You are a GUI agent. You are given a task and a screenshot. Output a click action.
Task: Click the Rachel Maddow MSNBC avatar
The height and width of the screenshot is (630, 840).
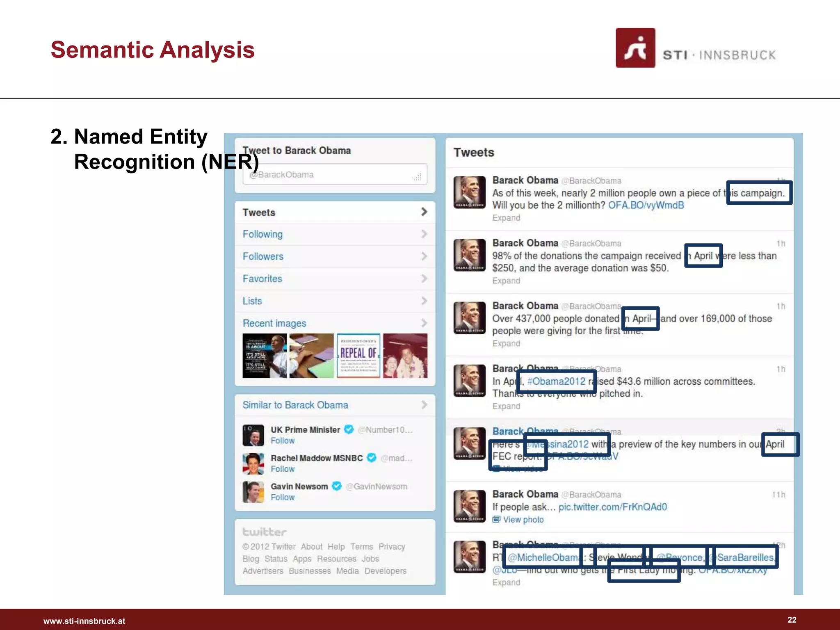[253, 463]
